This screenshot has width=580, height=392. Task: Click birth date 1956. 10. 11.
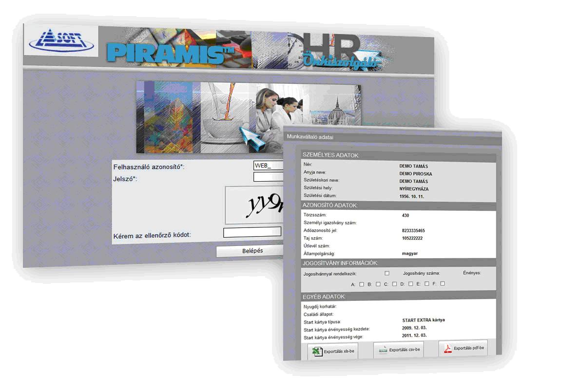coord(412,197)
